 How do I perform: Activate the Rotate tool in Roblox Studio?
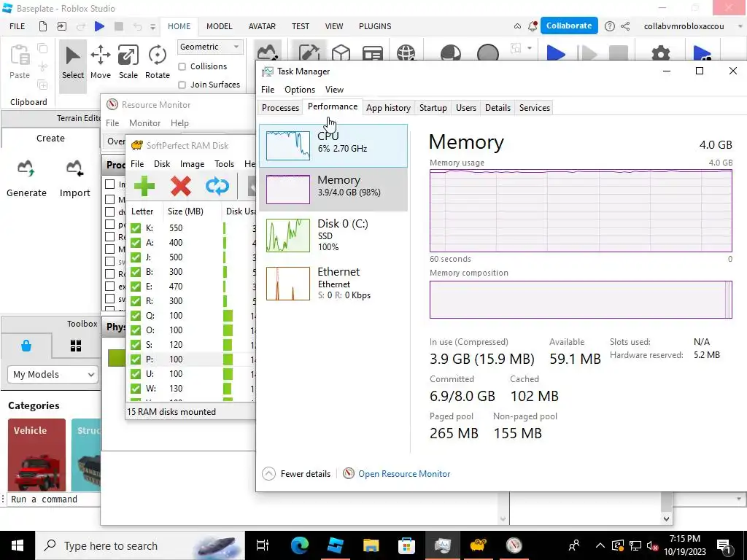158,62
